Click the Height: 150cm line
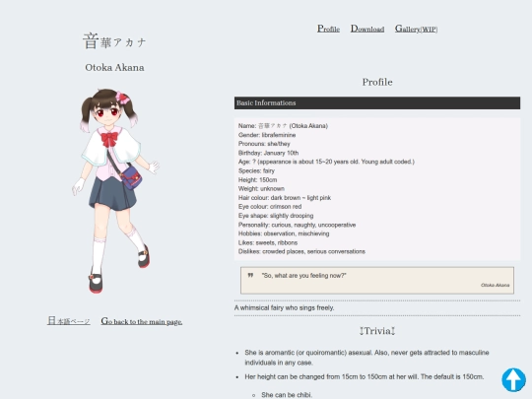The height and width of the screenshot is (399, 532). coord(257,180)
